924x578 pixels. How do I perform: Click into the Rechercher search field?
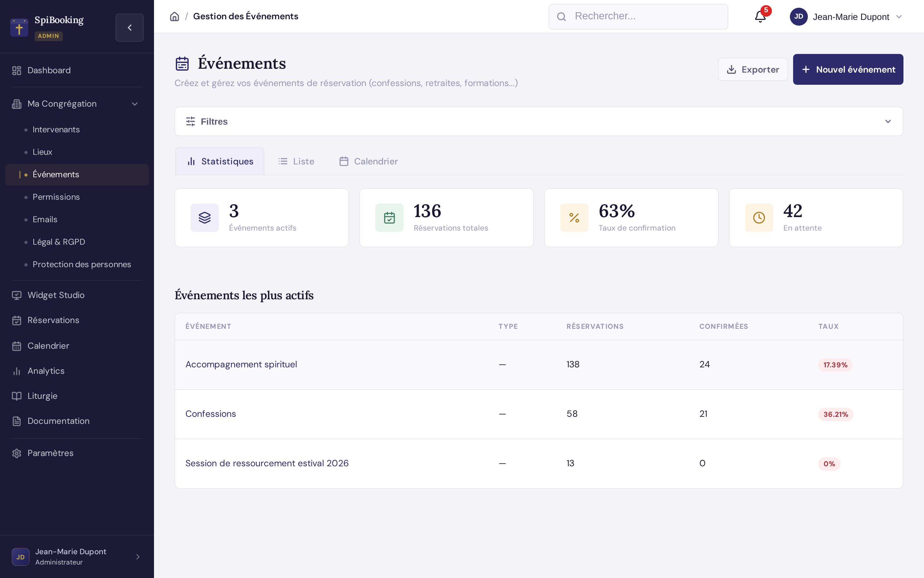638,16
